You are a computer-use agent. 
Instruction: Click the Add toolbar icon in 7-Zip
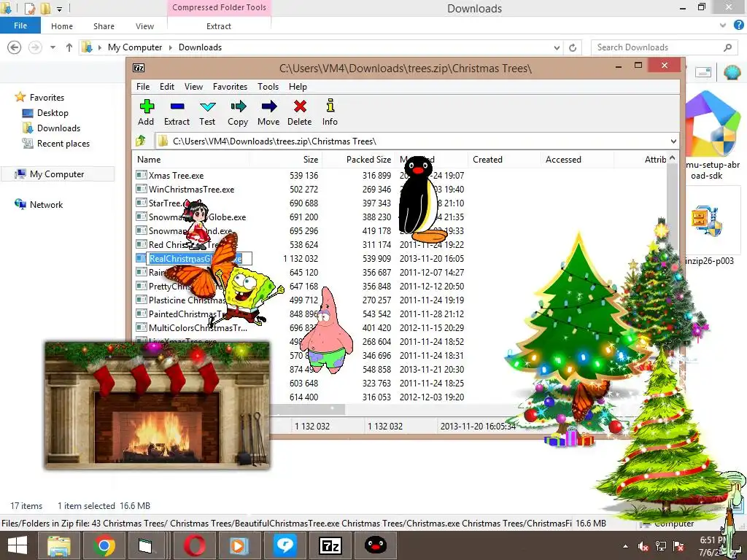(146, 106)
